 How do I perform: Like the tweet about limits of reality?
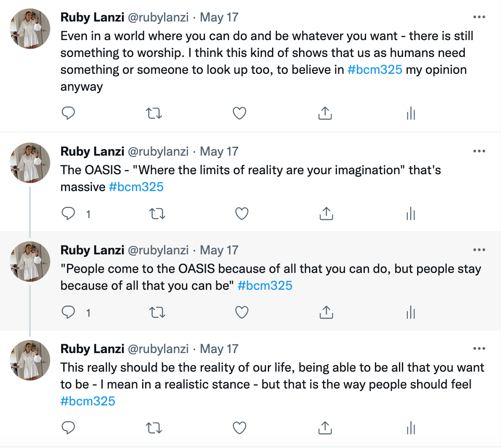point(241,214)
